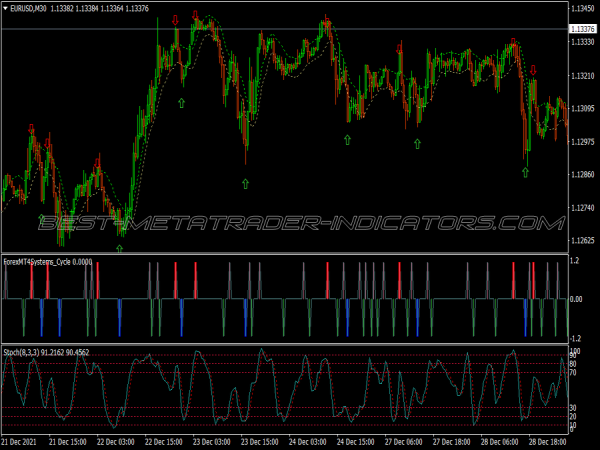The image size is (600, 450).
Task: Click the 1.2 level on the Cycle scale
Action: (x=574, y=261)
